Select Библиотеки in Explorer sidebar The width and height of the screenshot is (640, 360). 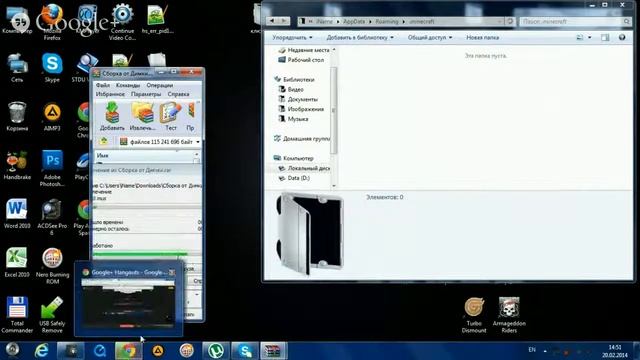pyautogui.click(x=294, y=80)
